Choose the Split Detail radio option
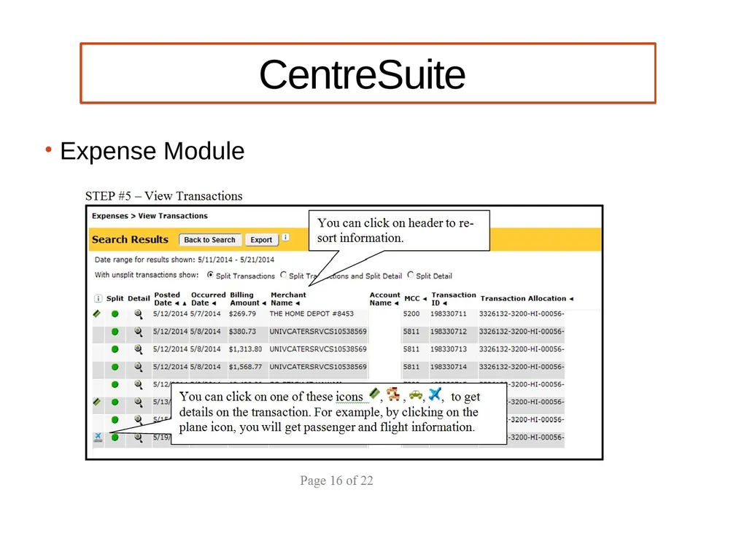 pos(410,275)
